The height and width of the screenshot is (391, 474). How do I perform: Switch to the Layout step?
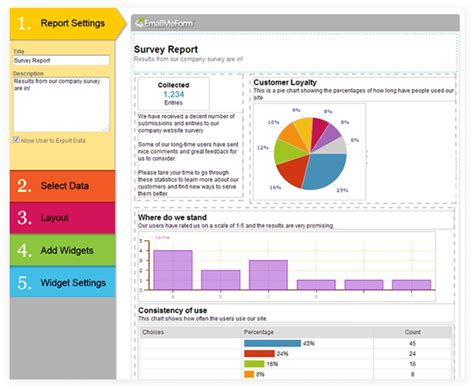click(x=62, y=218)
